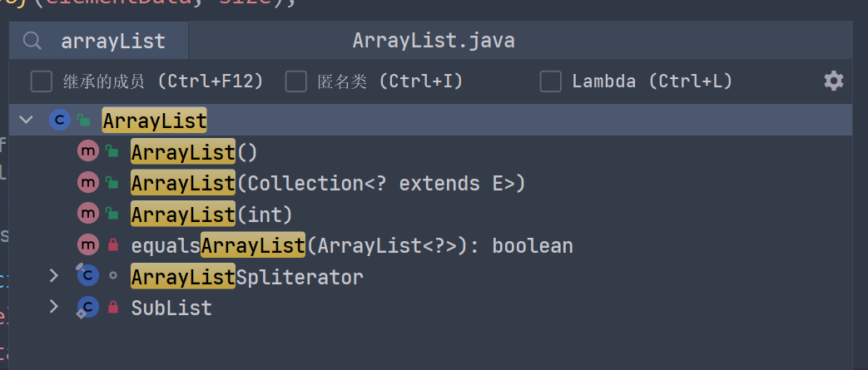
Task: Click the search magnifier icon
Action: click(x=32, y=41)
